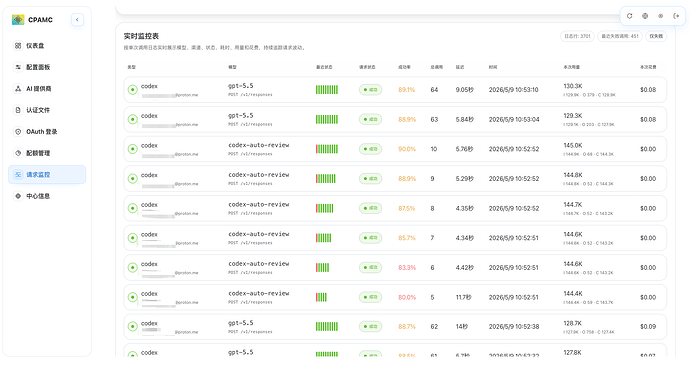
Task: Click the CPAMC logo icon
Action: coord(18,19)
